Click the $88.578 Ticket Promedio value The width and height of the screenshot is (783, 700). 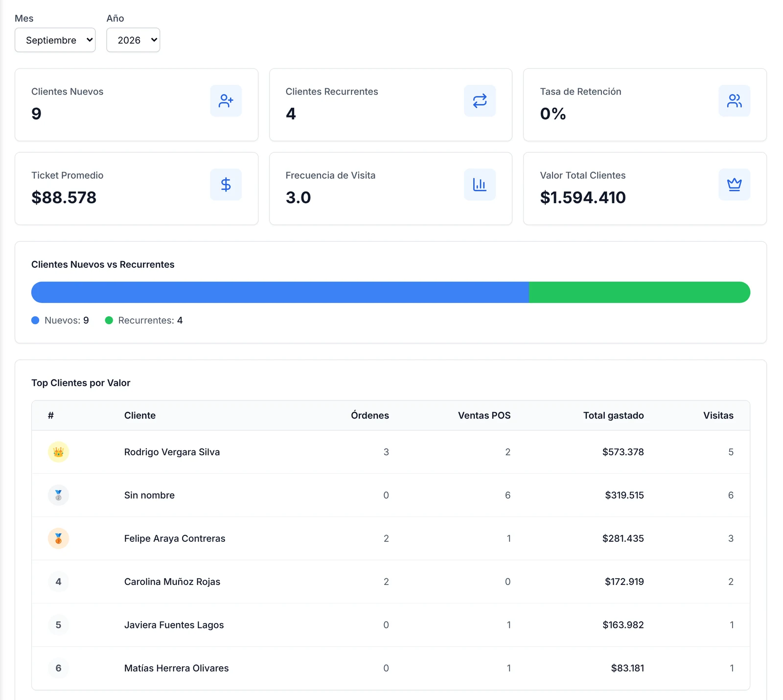[x=64, y=197]
